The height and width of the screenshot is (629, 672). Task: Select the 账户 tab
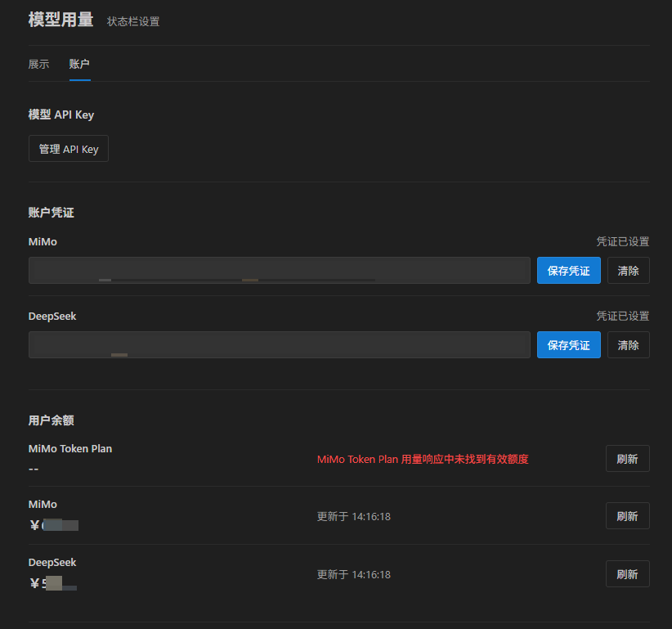pyautogui.click(x=80, y=65)
